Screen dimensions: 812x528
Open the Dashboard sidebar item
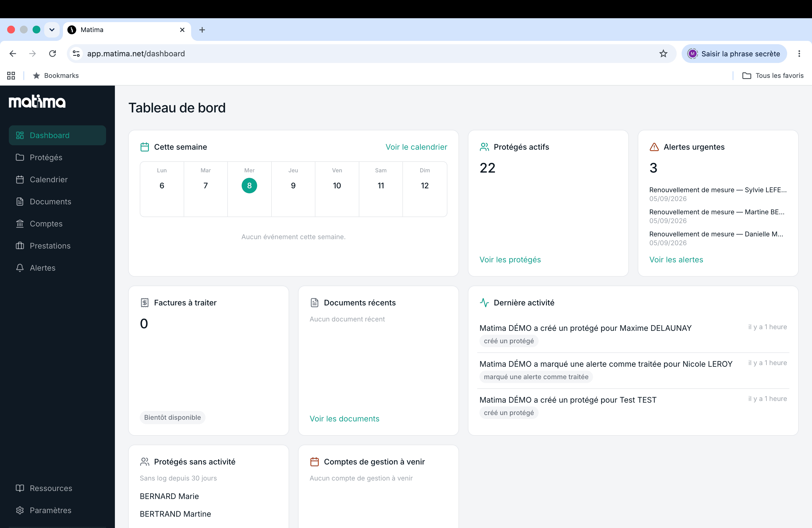57,135
